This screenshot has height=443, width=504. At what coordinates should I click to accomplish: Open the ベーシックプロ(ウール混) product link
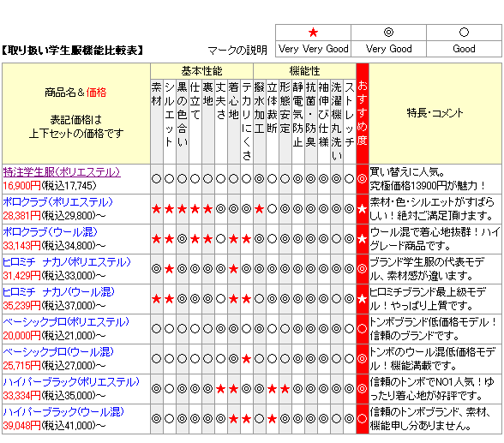pyautogui.click(x=58, y=352)
